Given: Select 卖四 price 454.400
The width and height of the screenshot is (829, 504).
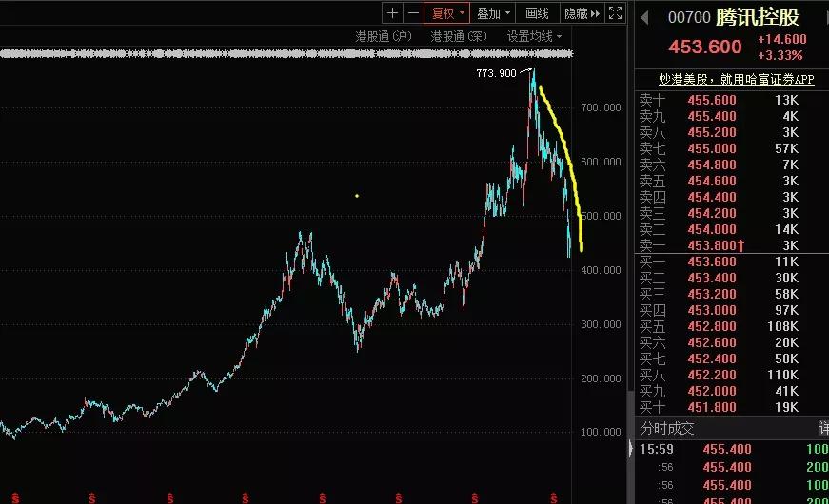Looking at the screenshot, I should click(x=712, y=197).
